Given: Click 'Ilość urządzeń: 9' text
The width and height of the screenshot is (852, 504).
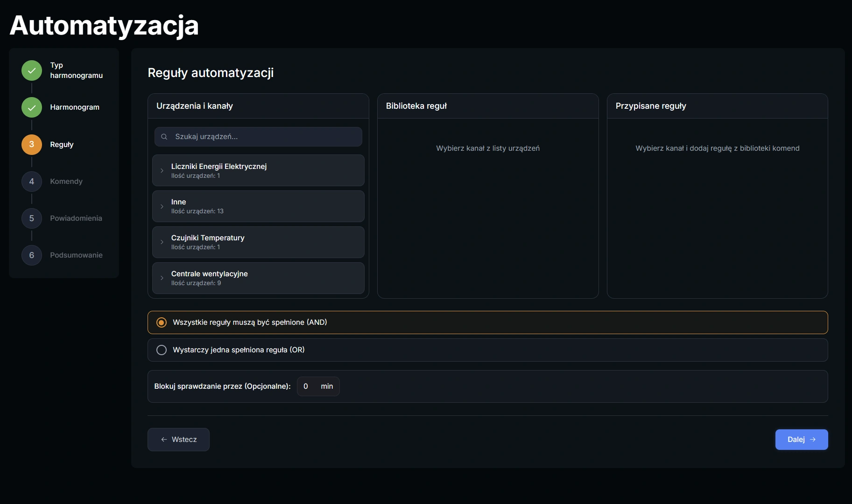Looking at the screenshot, I should tap(196, 283).
